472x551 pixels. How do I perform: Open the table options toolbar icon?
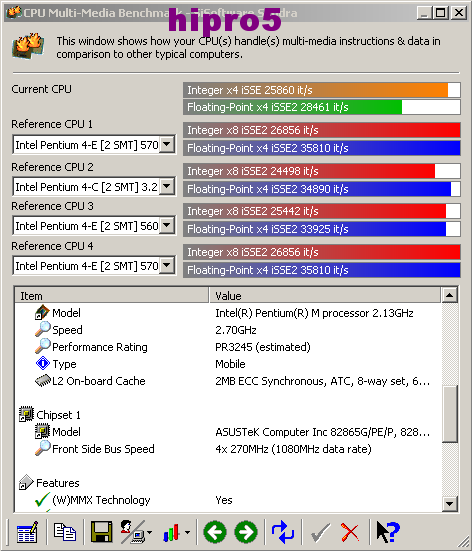click(x=27, y=532)
